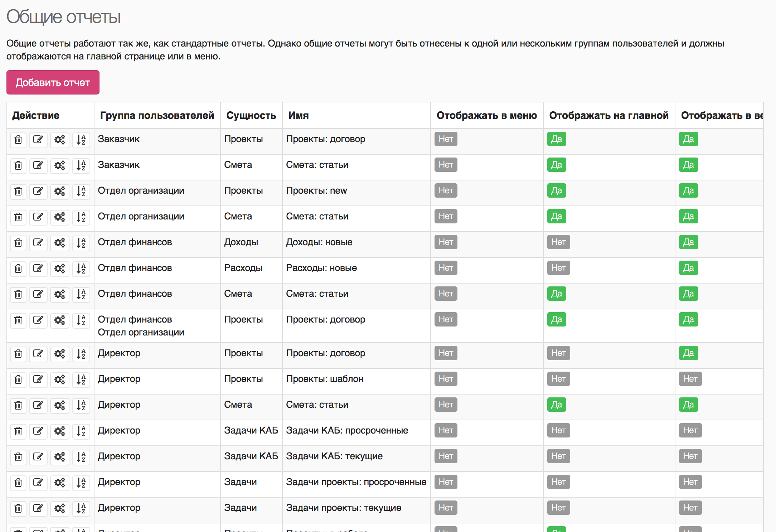Delete the Доходы: новые report
The image size is (776, 532).
[18, 243]
